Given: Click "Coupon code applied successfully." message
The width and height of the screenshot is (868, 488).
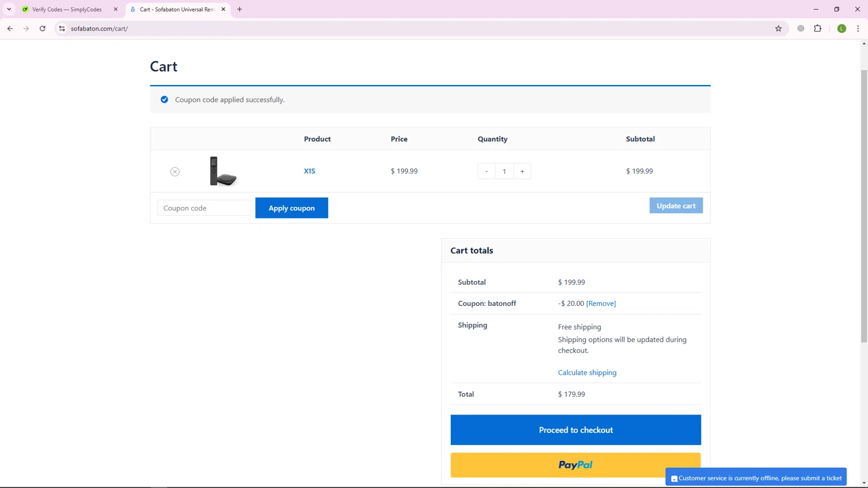Looking at the screenshot, I should [x=230, y=99].
